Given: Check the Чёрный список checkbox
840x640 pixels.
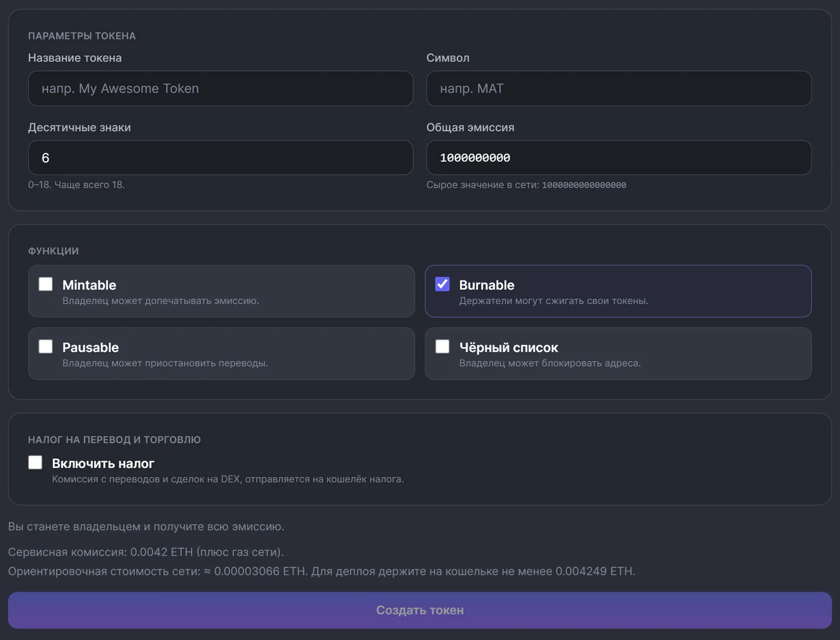Looking at the screenshot, I should (x=442, y=346).
